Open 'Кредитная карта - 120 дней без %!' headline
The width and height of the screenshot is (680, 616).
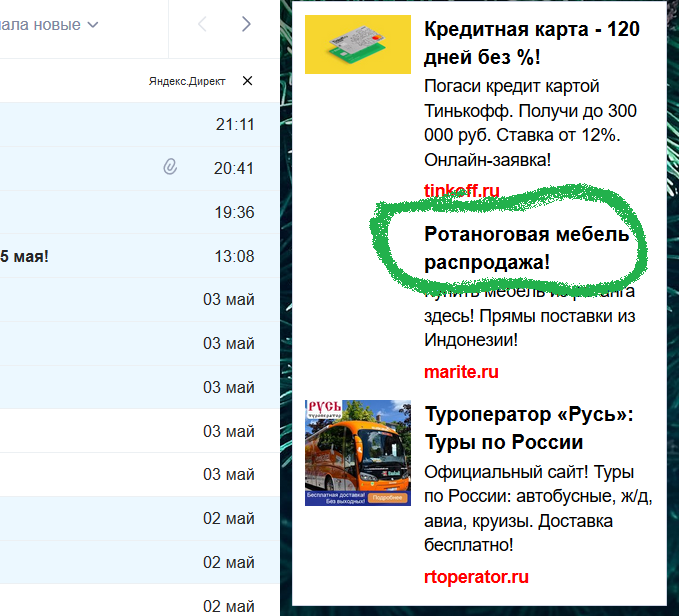(x=532, y=43)
